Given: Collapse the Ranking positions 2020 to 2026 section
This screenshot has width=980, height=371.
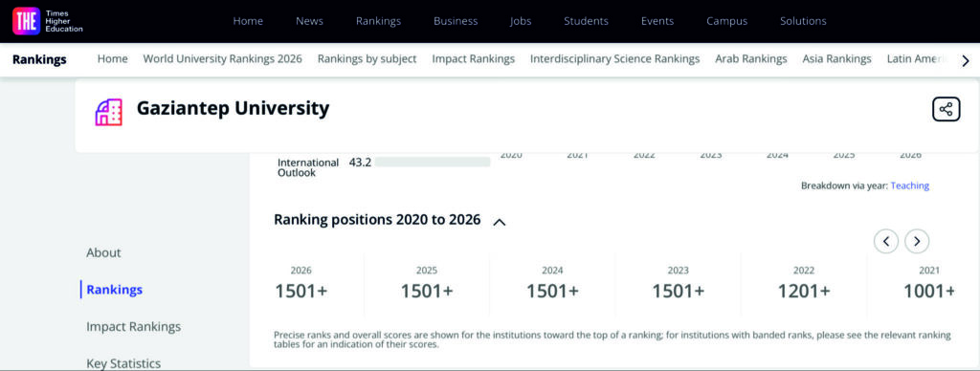Looking at the screenshot, I should (x=500, y=222).
